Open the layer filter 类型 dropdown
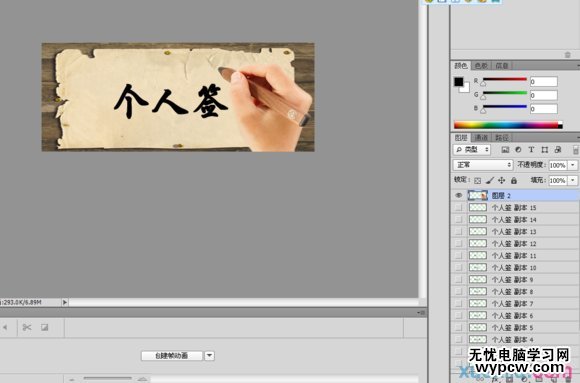580x383 pixels. point(472,150)
